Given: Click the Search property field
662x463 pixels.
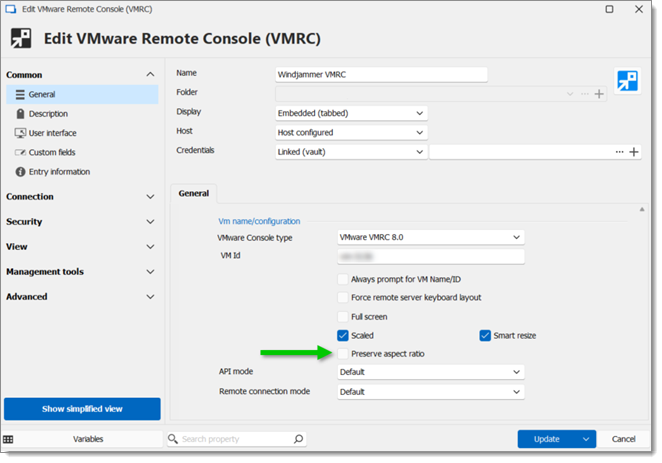Looking at the screenshot, I should 236,439.
